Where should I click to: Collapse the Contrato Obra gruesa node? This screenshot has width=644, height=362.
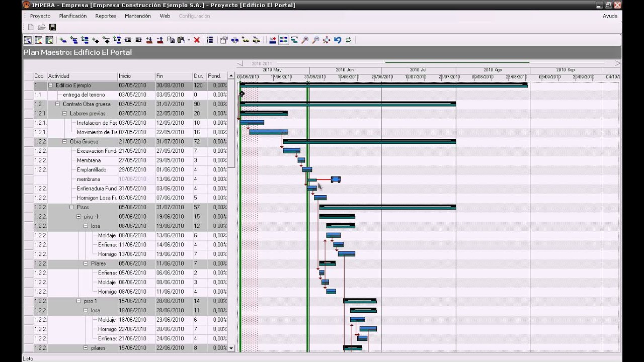(57, 104)
